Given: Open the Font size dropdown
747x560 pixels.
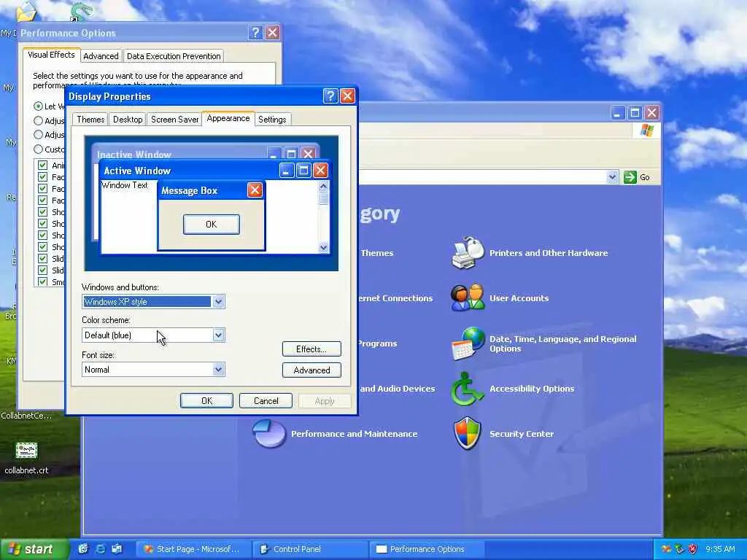Looking at the screenshot, I should pyautogui.click(x=218, y=370).
